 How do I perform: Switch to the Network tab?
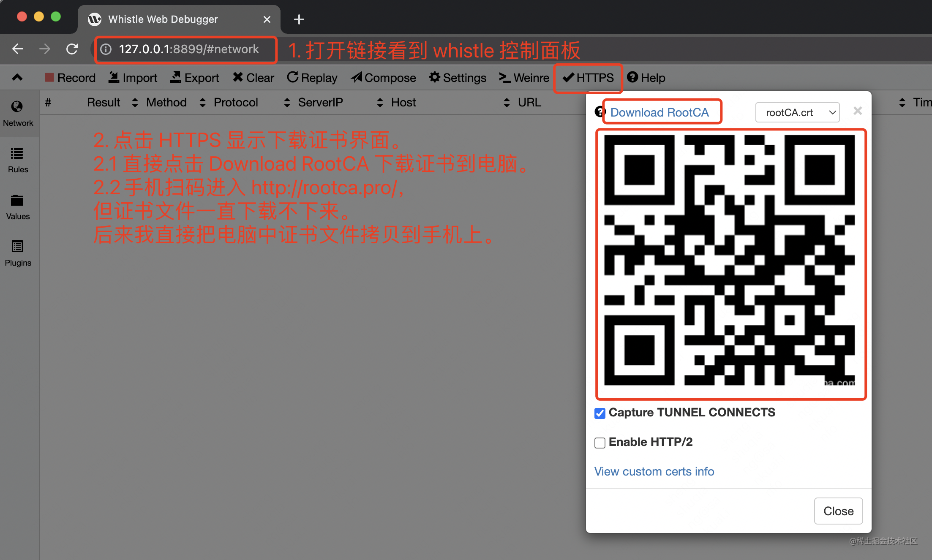tap(18, 114)
